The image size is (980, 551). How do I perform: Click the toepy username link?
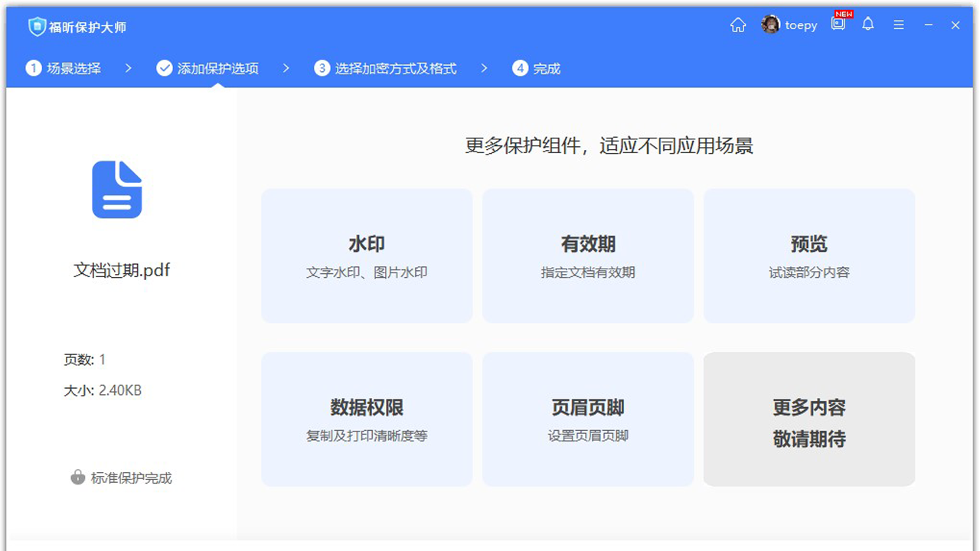tap(801, 24)
